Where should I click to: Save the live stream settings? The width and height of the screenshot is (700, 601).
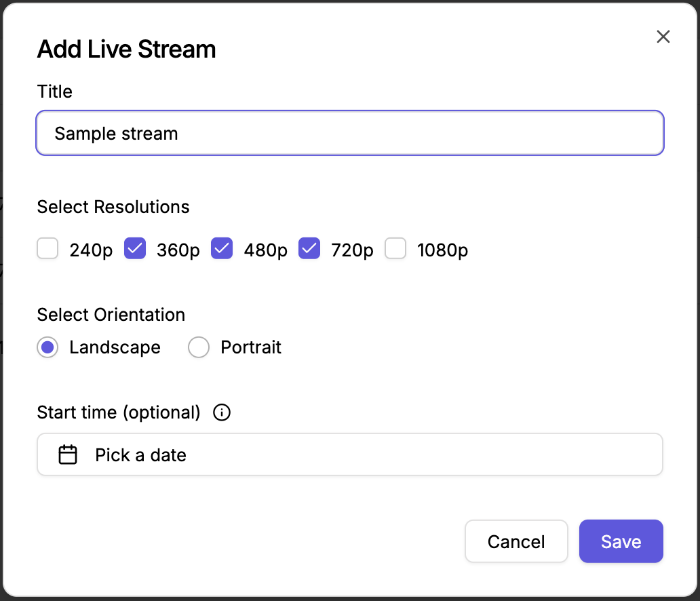[x=621, y=541]
